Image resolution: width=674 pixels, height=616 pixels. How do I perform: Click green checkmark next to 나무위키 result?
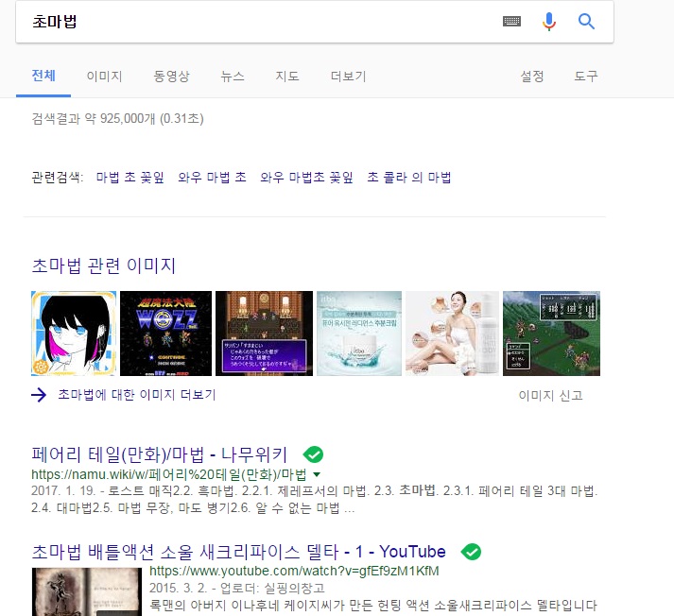tap(314, 453)
